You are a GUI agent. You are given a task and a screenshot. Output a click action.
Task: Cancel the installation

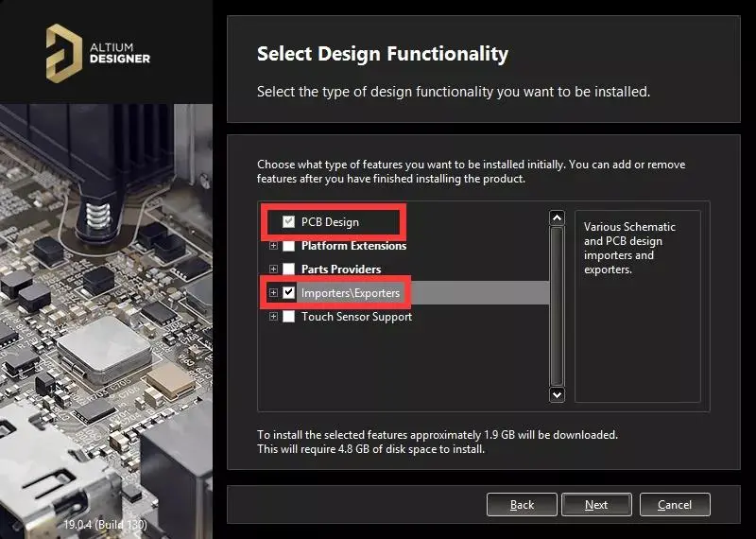pyautogui.click(x=675, y=505)
